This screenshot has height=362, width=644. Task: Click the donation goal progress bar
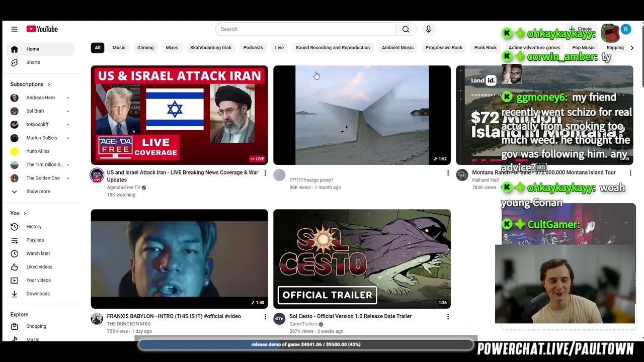pyautogui.click(x=306, y=344)
